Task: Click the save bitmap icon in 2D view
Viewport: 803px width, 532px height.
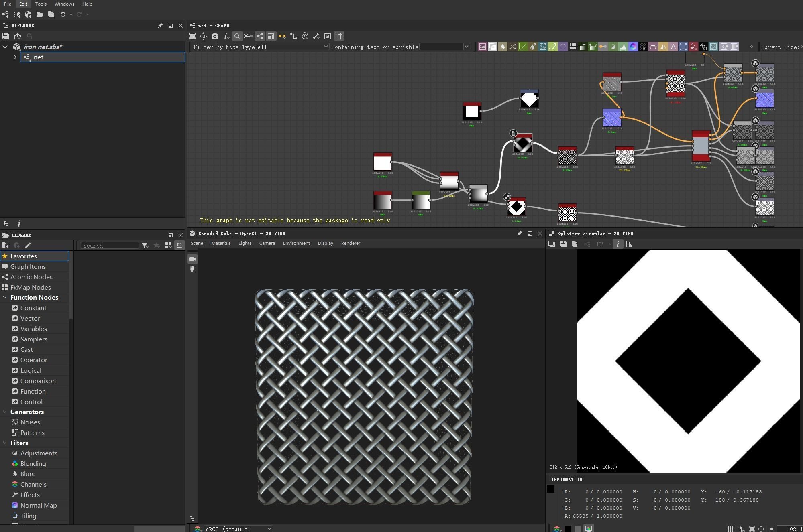Action: click(x=563, y=244)
